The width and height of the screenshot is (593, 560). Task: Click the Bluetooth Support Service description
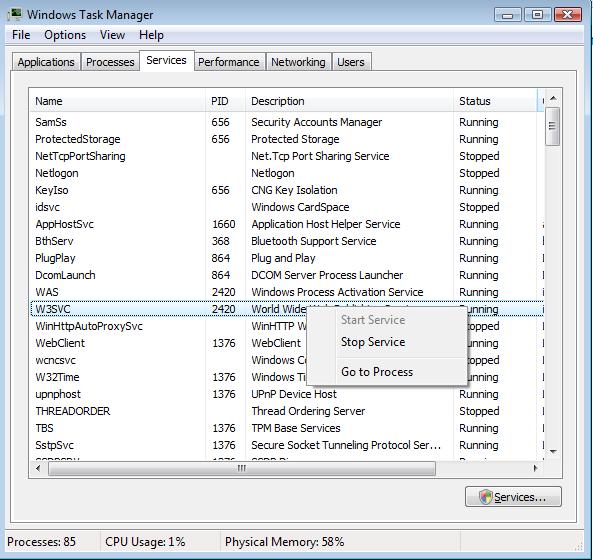[314, 241]
